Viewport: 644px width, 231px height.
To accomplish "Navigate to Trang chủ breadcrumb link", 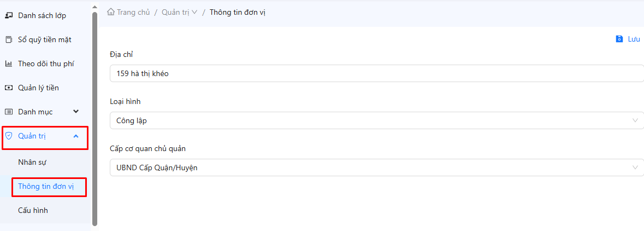I will 133,12.
